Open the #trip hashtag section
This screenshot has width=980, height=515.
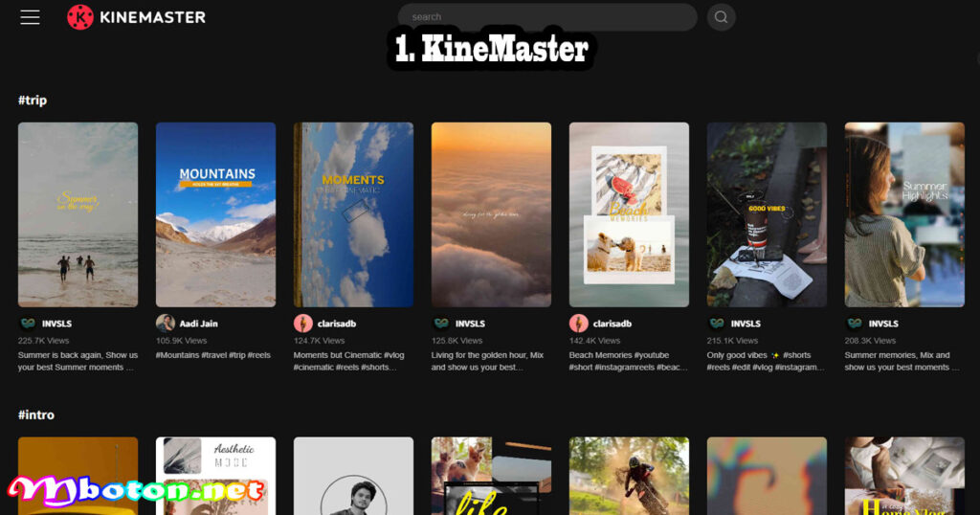pos(33,100)
